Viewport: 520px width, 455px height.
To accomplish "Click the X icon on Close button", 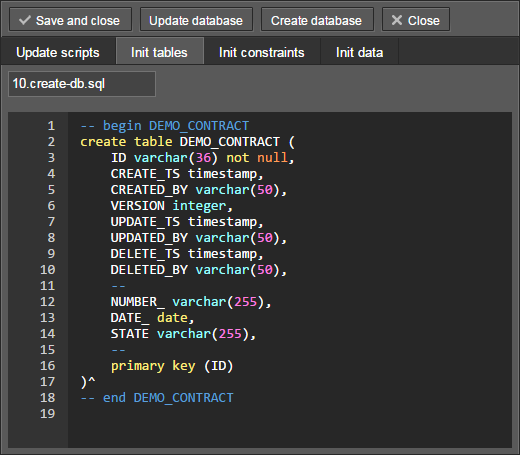I will tap(397, 20).
